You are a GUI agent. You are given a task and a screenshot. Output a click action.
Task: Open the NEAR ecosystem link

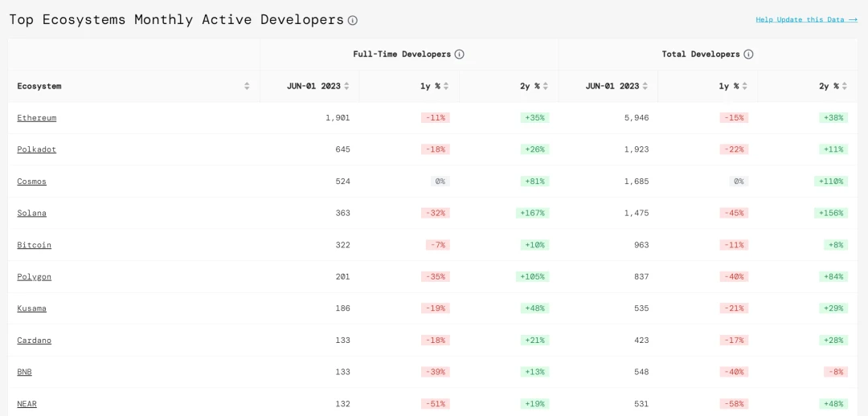[27, 404]
